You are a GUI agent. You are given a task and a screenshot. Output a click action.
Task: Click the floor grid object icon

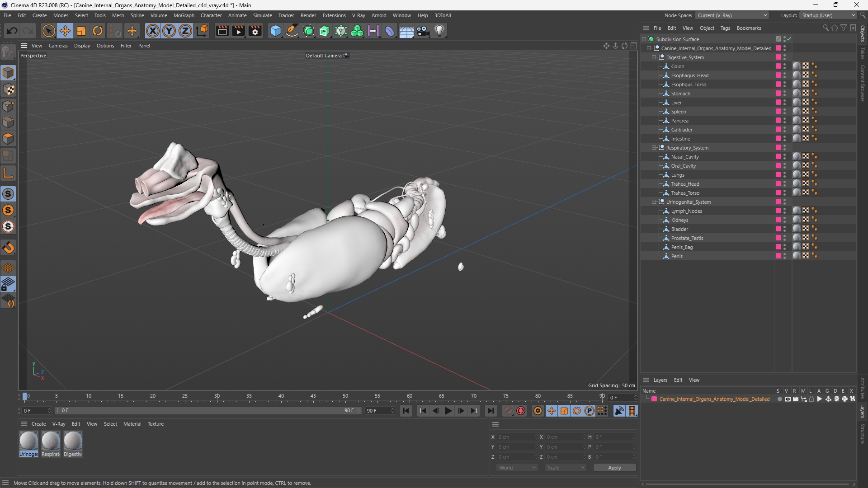[406, 31]
